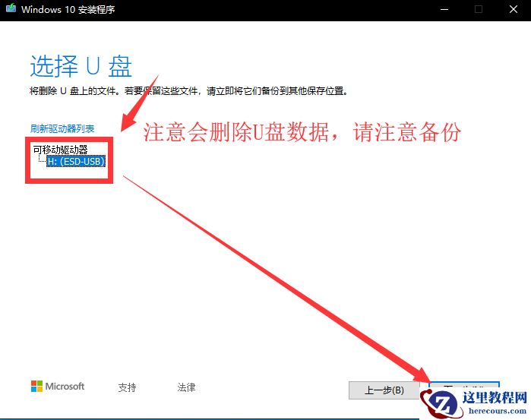Click the 刷新驱动器列表 link
531x420 pixels.
tap(62, 128)
